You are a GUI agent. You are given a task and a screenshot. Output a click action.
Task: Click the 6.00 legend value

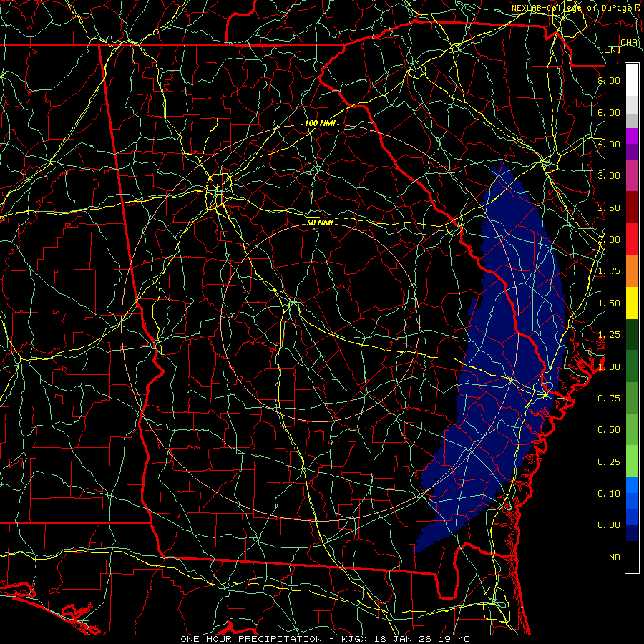[609, 112]
